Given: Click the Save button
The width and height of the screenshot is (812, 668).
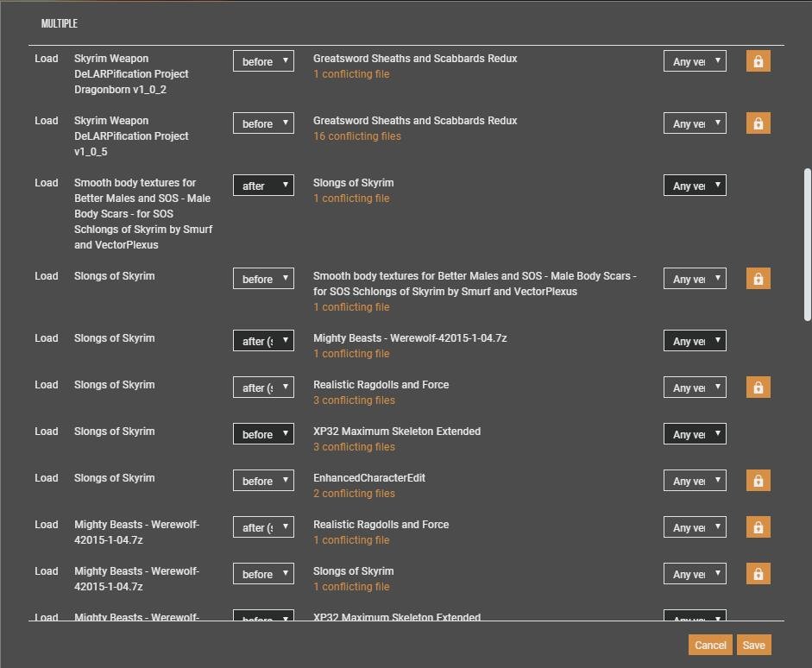Looking at the screenshot, I should tap(753, 645).
